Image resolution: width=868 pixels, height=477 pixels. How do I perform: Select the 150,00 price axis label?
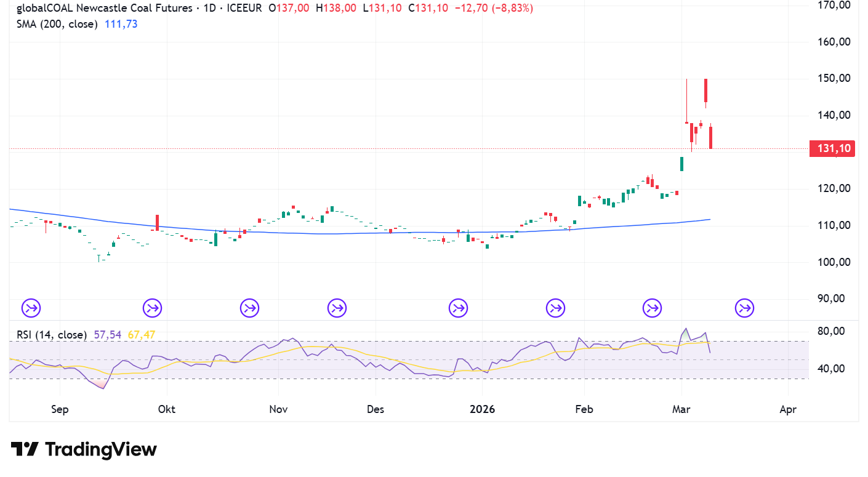click(834, 78)
